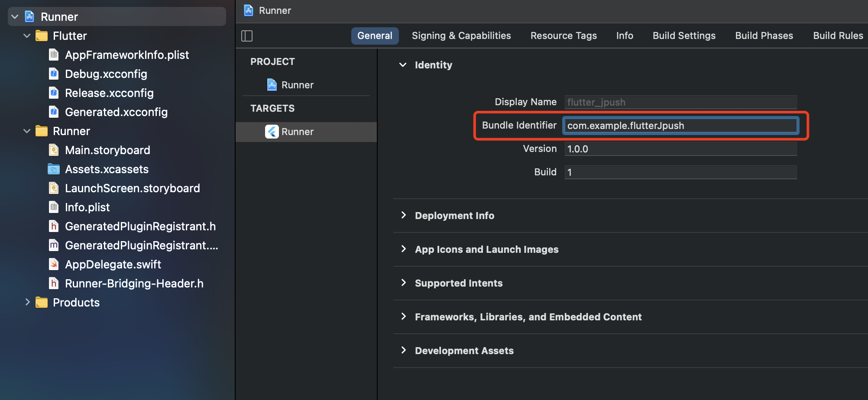This screenshot has height=400, width=868.
Task: Select the truncated GeneratedPluginRegistrant.… row
Action: (142, 245)
